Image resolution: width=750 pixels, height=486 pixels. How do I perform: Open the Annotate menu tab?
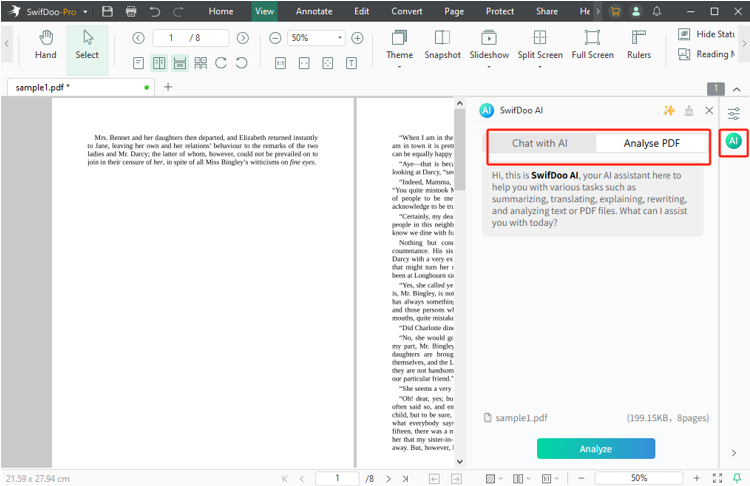coord(314,11)
